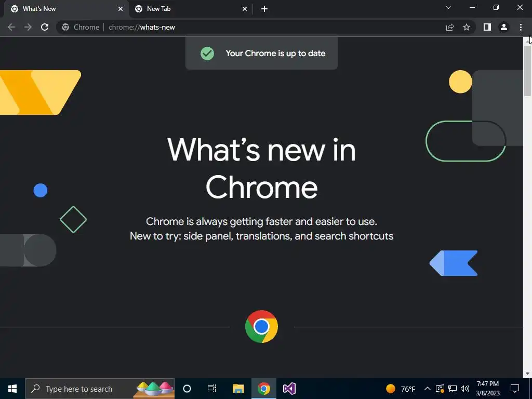This screenshot has width=532, height=399.
Task: Reload the What's New page
Action: pos(45,27)
